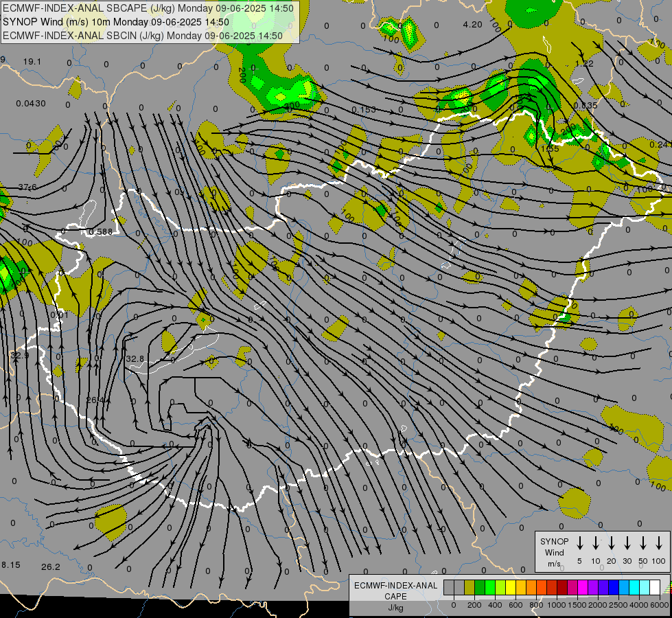Click the '4.20' value on the map
Image resolution: width=672 pixels, height=618 pixels.
473,25
